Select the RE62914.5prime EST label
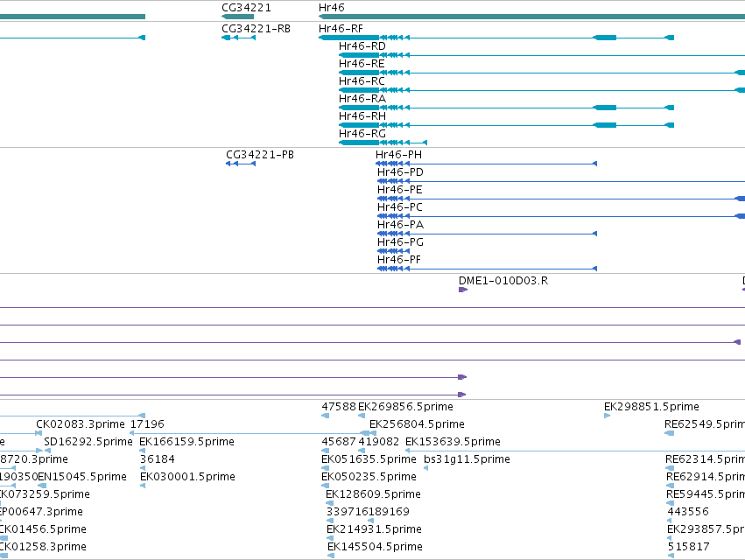The image size is (745, 560). pos(706,477)
